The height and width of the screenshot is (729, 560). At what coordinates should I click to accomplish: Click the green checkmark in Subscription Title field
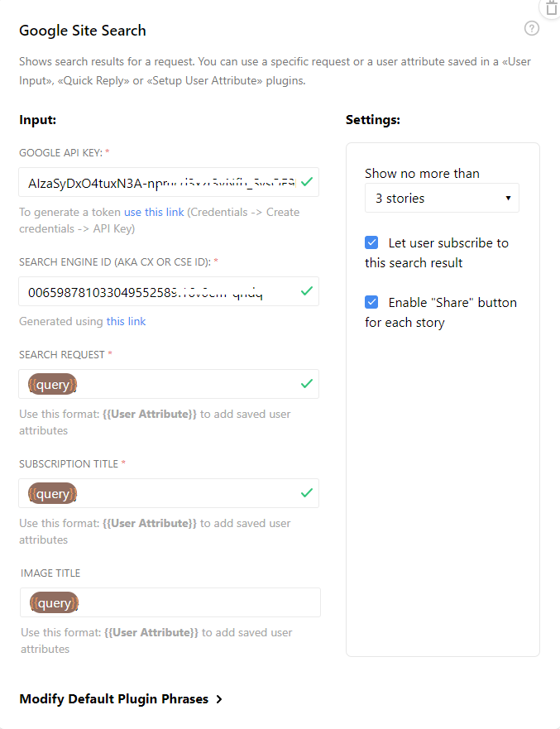pyautogui.click(x=307, y=493)
